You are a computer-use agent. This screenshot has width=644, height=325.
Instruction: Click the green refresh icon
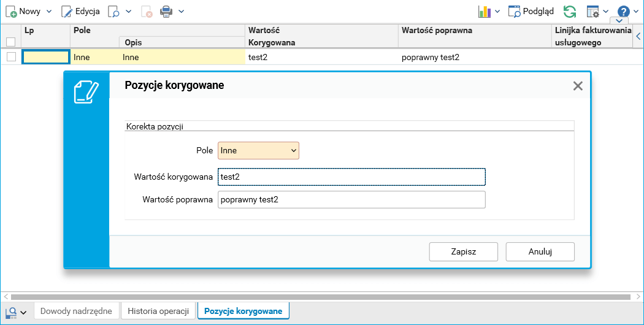(x=570, y=12)
